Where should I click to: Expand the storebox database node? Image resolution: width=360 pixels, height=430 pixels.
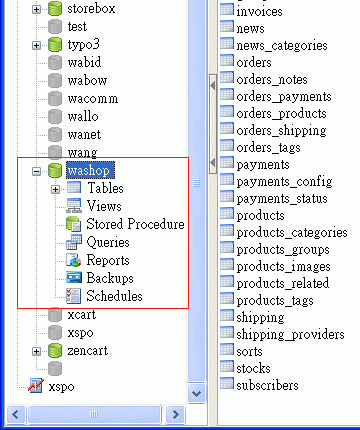[36, 9]
